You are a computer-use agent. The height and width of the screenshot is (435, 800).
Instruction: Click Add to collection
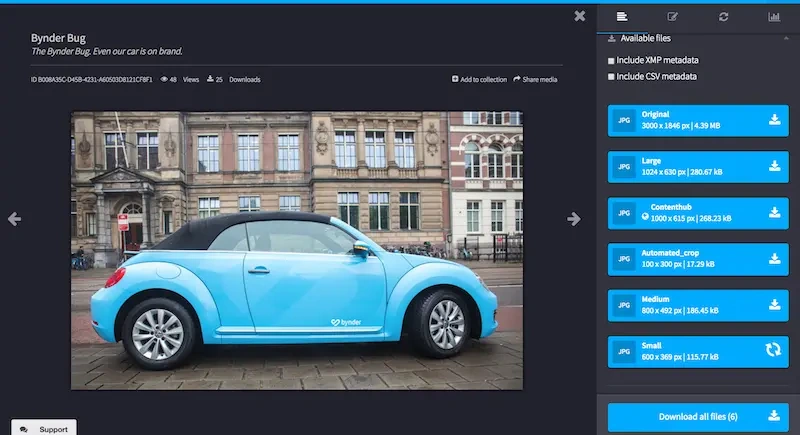pos(479,79)
